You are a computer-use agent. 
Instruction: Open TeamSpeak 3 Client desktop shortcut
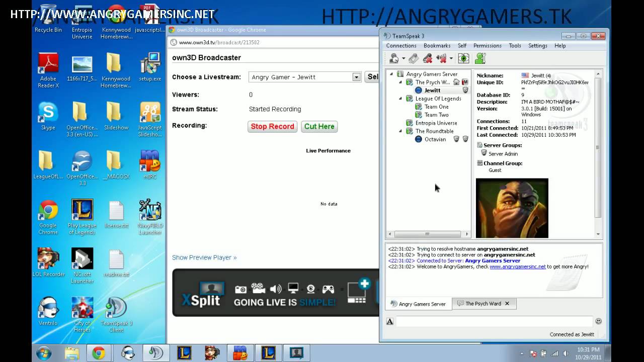click(116, 315)
